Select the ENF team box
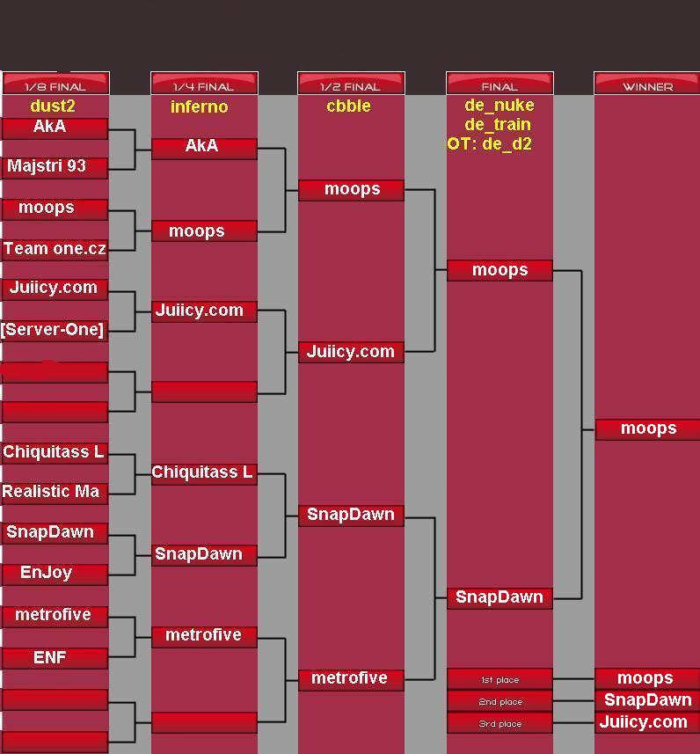The image size is (700, 754). click(55, 658)
